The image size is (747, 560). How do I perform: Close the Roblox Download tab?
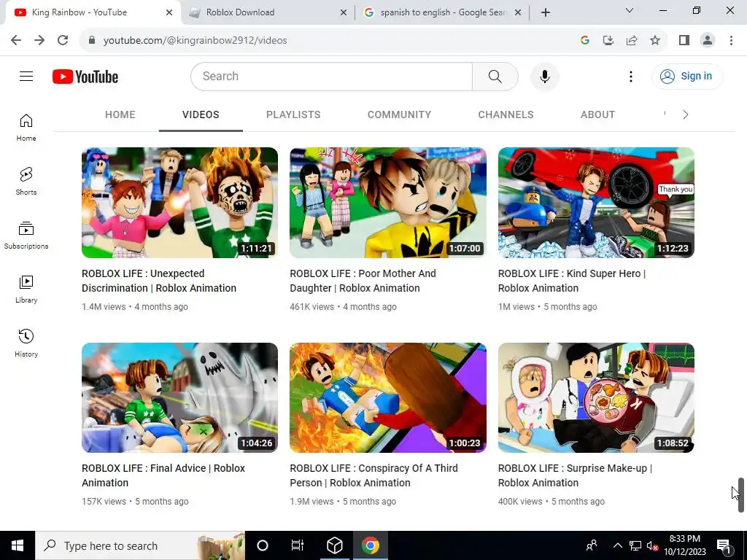tap(343, 12)
